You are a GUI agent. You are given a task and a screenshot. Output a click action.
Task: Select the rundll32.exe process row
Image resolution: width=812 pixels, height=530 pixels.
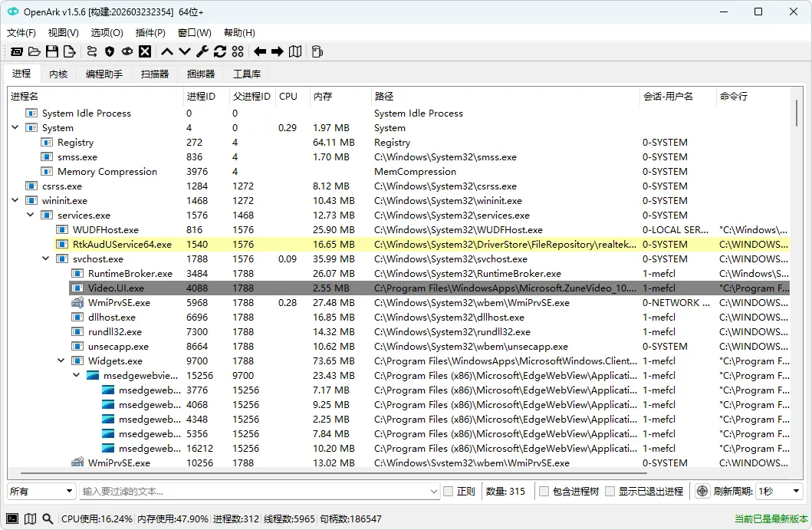coord(430,331)
